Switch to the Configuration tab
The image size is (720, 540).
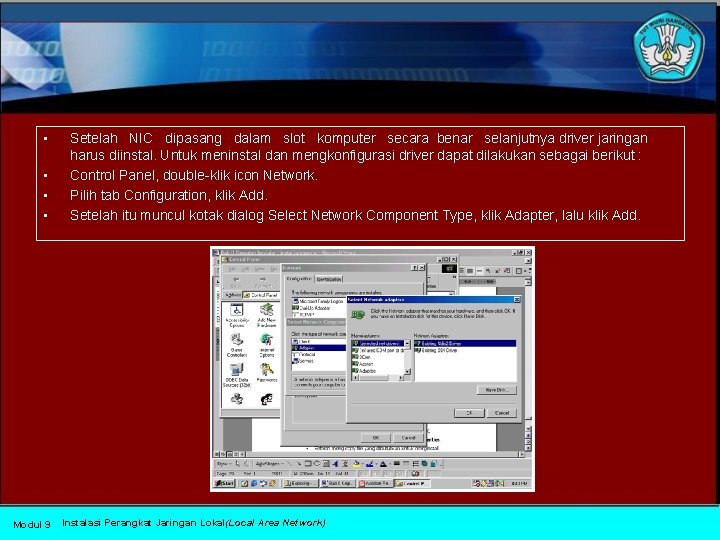pyautogui.click(x=299, y=279)
